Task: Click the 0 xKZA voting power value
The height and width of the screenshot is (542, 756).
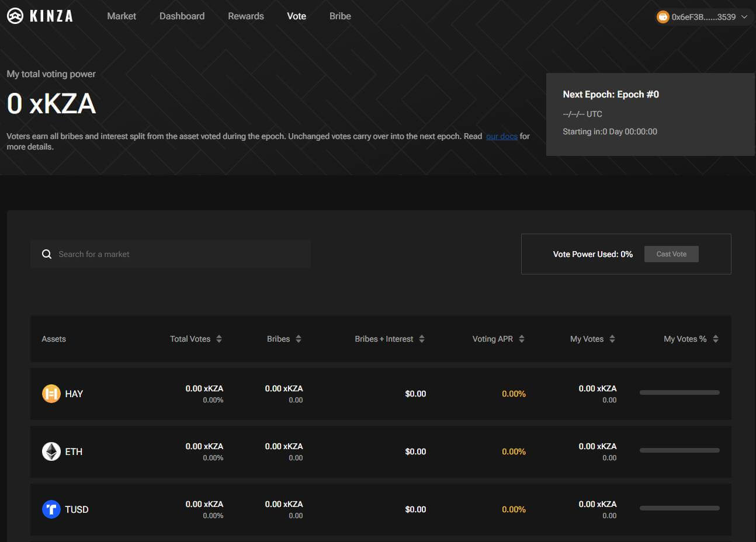Action: [x=51, y=104]
